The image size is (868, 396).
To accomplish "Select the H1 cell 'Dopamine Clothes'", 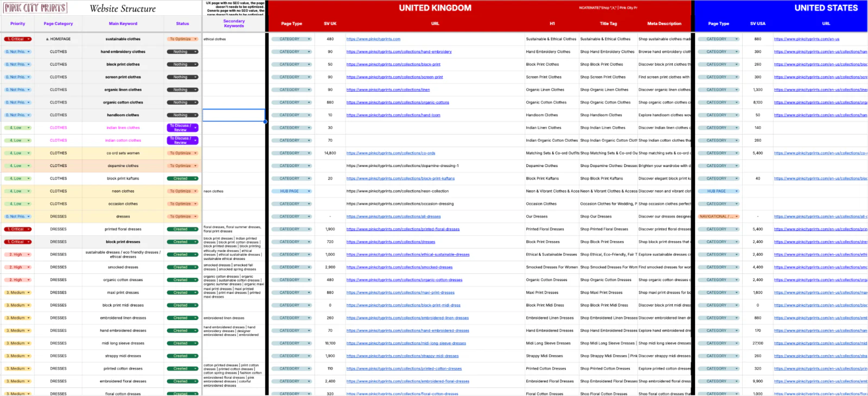I will (552, 166).
